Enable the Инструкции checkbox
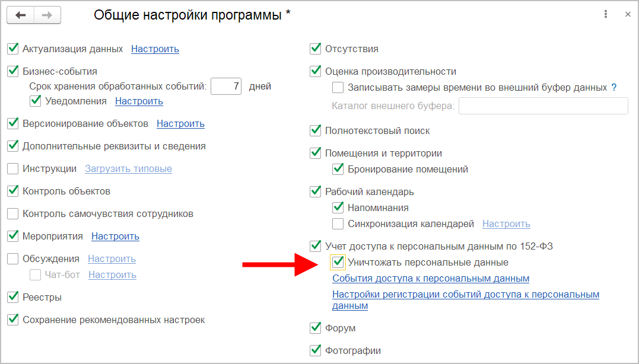 pos(13,169)
